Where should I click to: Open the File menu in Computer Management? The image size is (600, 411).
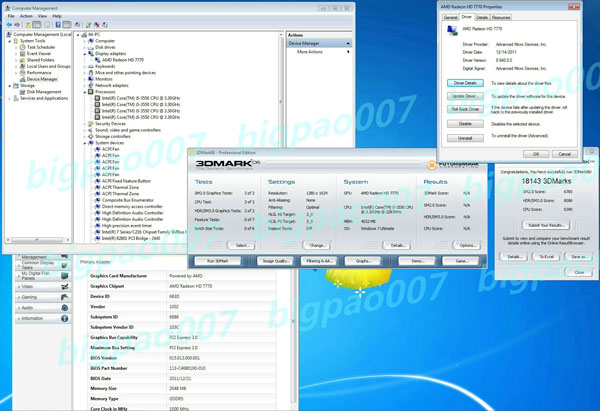(11, 16)
